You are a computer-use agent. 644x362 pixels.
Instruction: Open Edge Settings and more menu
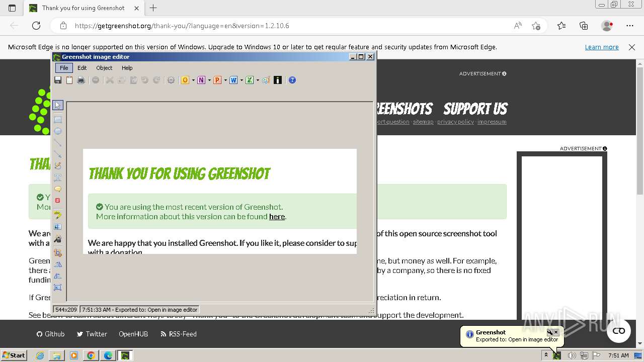pyautogui.click(x=630, y=26)
